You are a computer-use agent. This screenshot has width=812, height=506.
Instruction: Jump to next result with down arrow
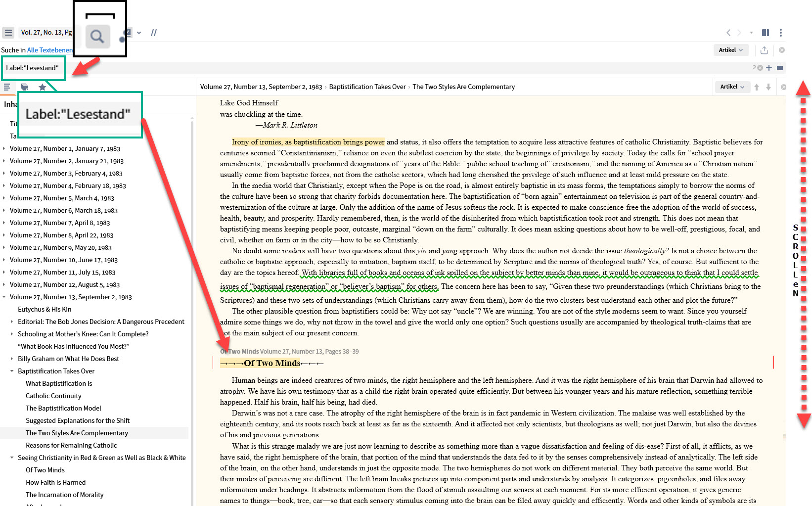[768, 87]
